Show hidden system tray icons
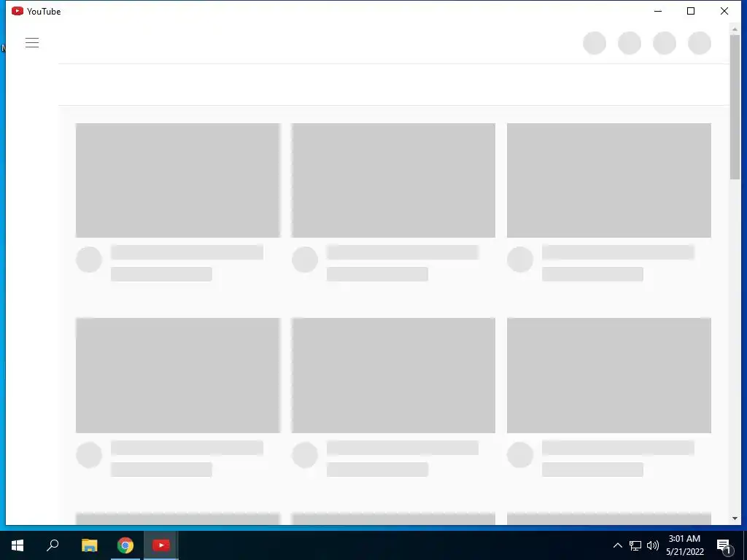The image size is (747, 560). pyautogui.click(x=617, y=545)
